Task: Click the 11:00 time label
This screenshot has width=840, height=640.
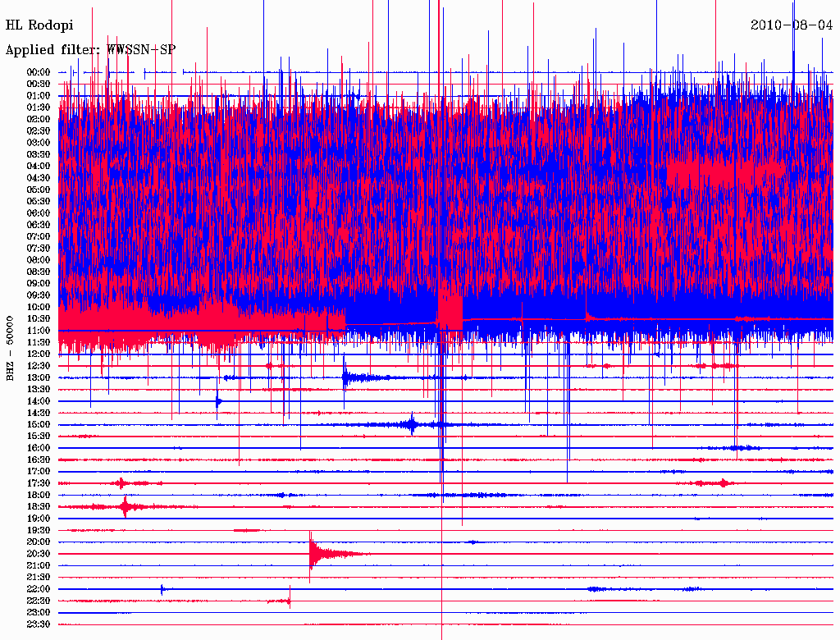Action: (x=39, y=331)
